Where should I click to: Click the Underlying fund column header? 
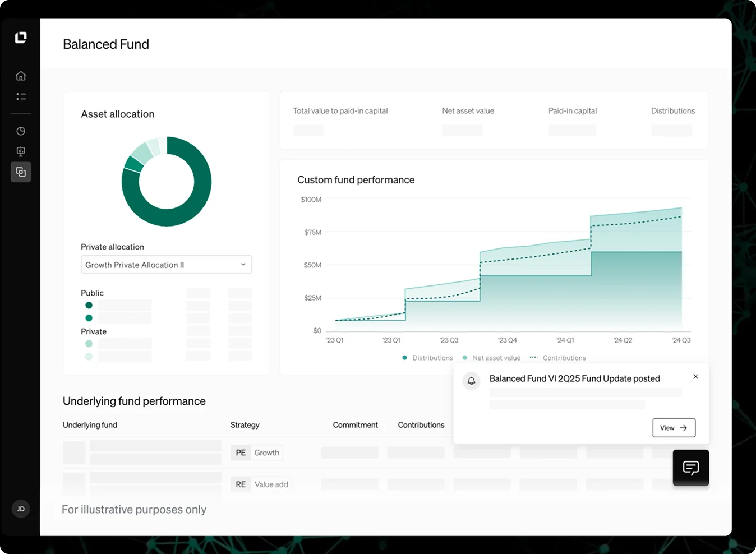click(90, 425)
